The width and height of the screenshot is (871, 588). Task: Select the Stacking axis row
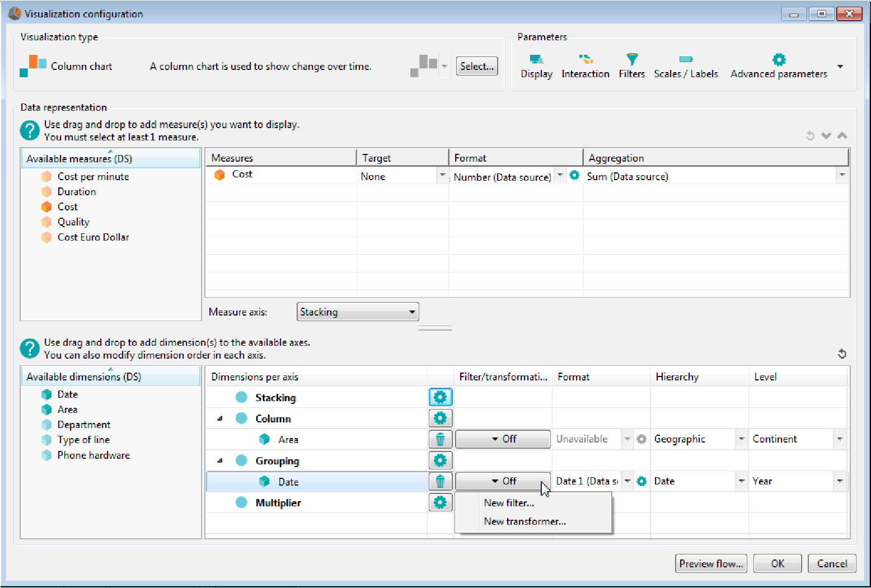point(317,397)
